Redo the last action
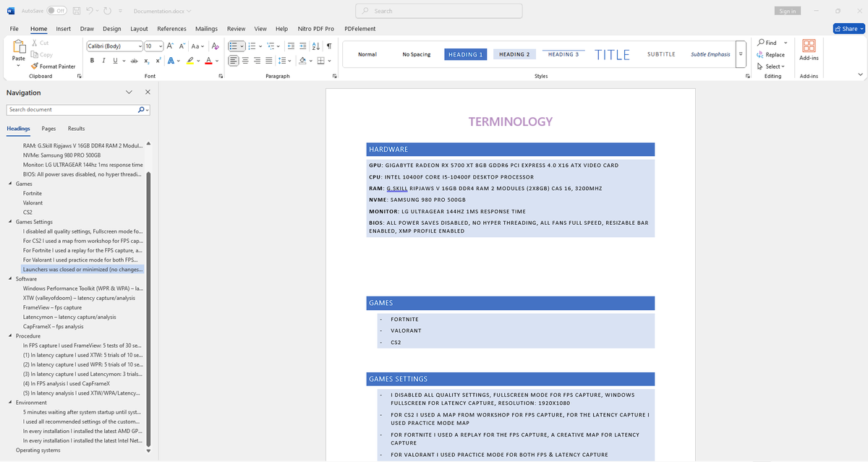 point(106,11)
